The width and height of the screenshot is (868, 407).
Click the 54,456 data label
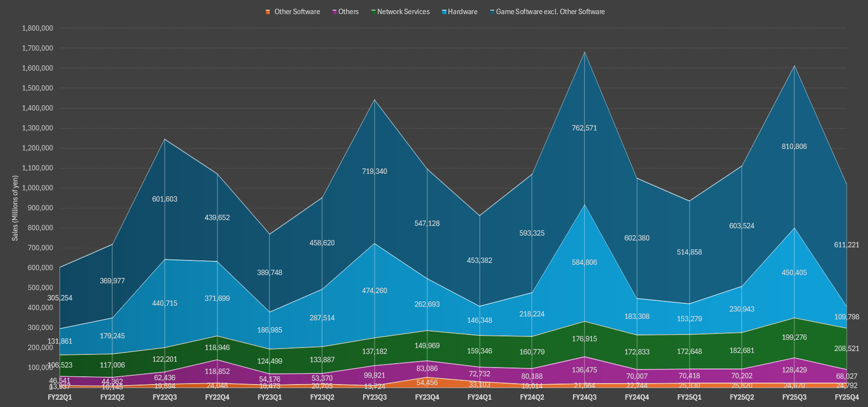427,383
